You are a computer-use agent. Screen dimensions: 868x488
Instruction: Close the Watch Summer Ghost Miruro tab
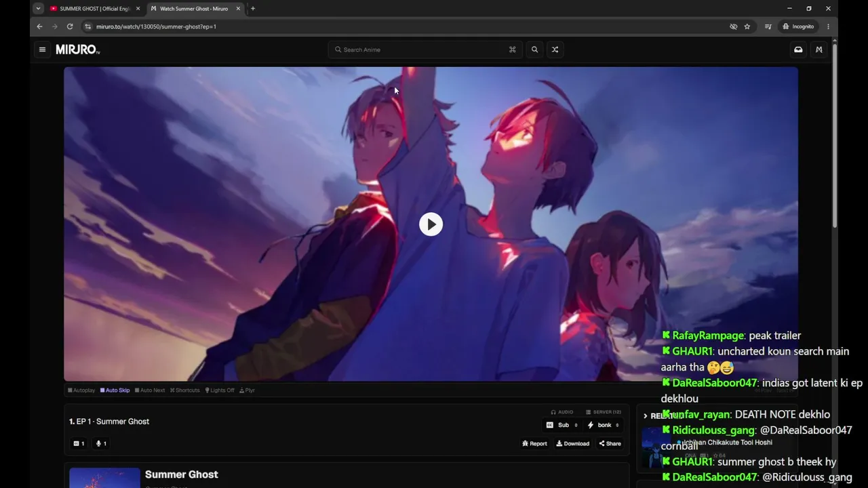[x=238, y=9]
